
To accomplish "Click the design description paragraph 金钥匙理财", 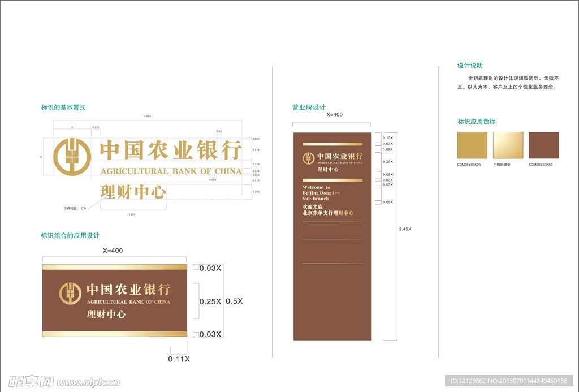I will click(508, 83).
